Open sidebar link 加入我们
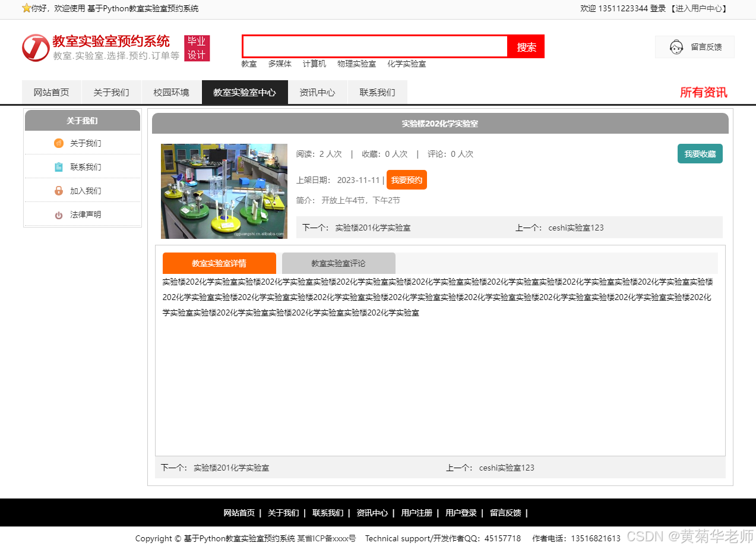Image resolution: width=756 pixels, height=549 pixels. tap(86, 191)
